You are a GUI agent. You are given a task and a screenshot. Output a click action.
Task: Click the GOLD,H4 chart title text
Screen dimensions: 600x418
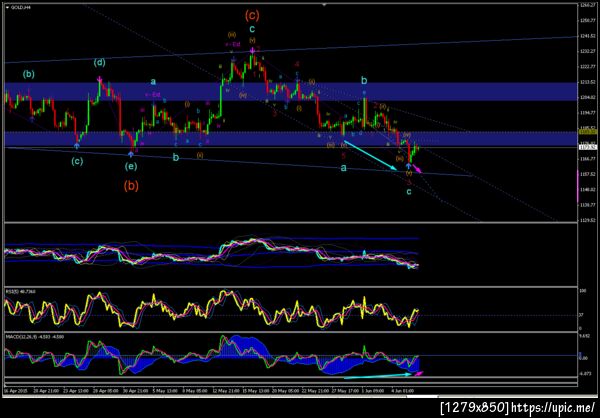click(21, 7)
